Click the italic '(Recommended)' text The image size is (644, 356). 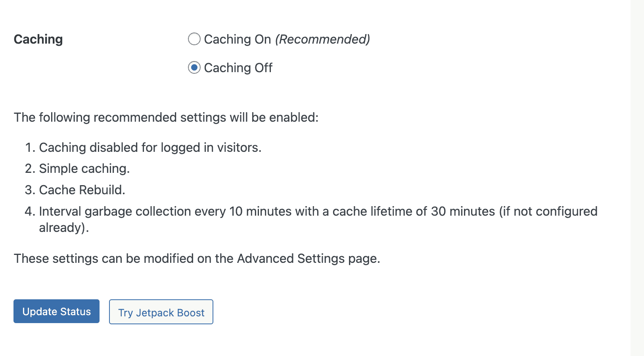click(322, 39)
